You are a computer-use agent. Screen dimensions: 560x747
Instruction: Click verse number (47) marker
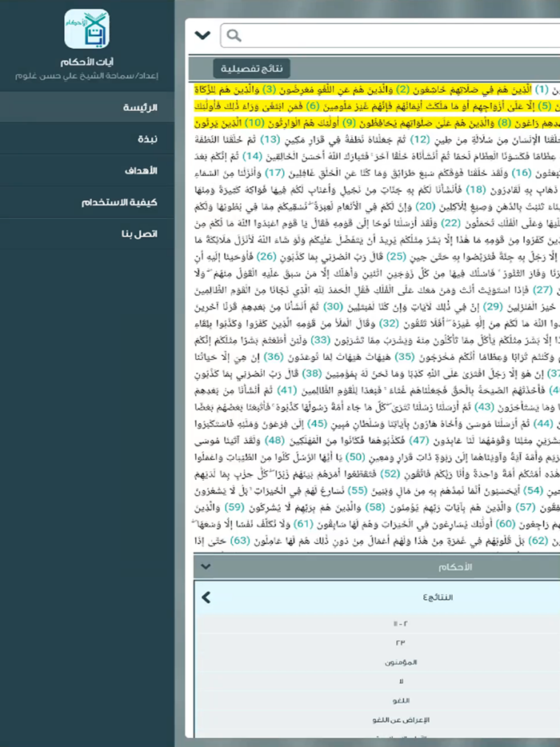point(419,440)
